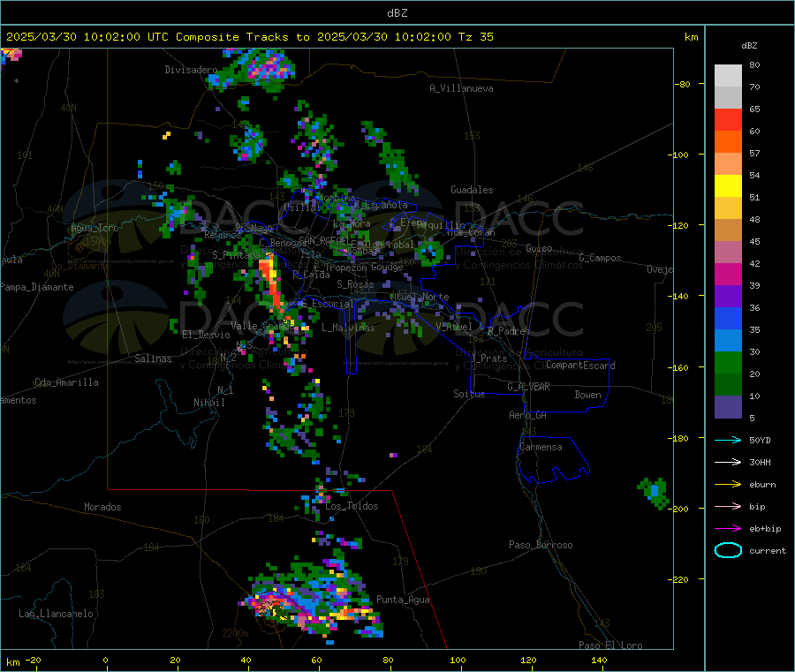The image size is (795, 672).
Task: Click the 140 km x-axis tick label
Action: 599,660
